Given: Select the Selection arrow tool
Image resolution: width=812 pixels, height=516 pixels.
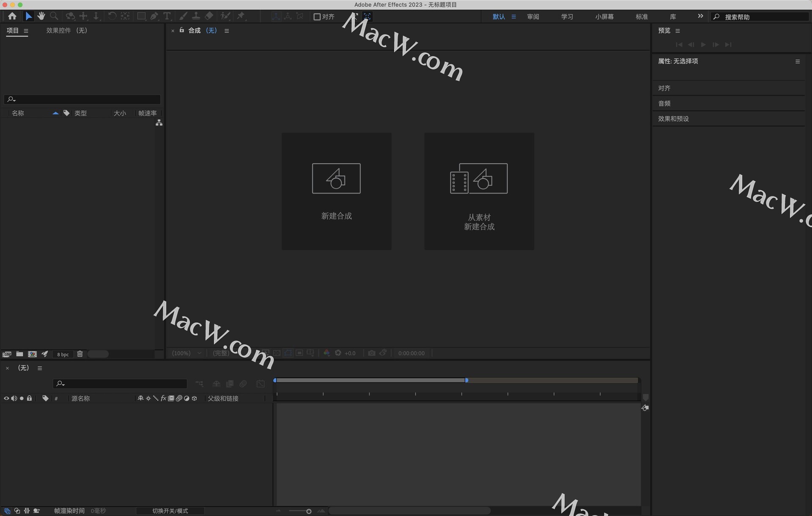Looking at the screenshot, I should [x=28, y=16].
